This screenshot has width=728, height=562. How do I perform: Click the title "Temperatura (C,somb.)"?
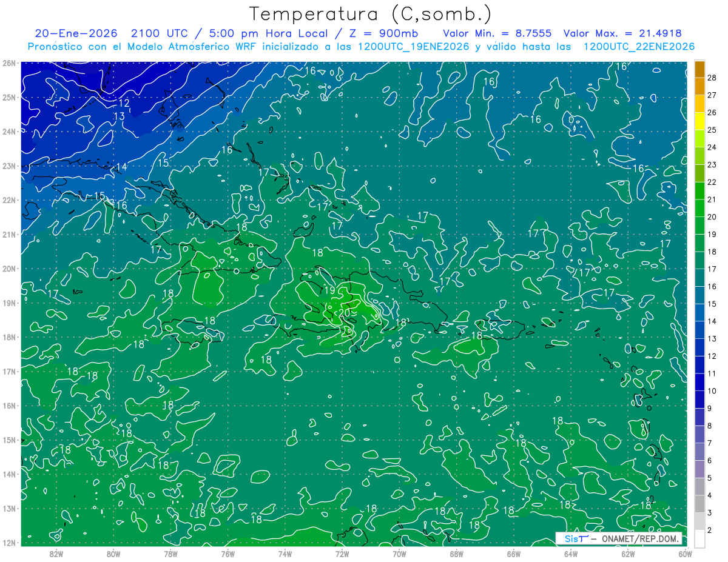(371, 15)
